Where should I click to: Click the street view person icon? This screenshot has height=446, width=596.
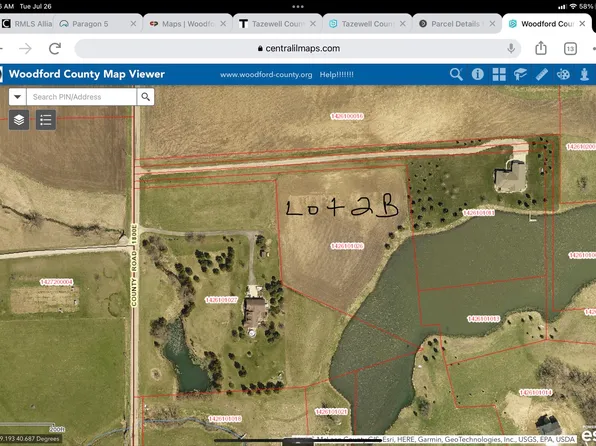(x=584, y=75)
